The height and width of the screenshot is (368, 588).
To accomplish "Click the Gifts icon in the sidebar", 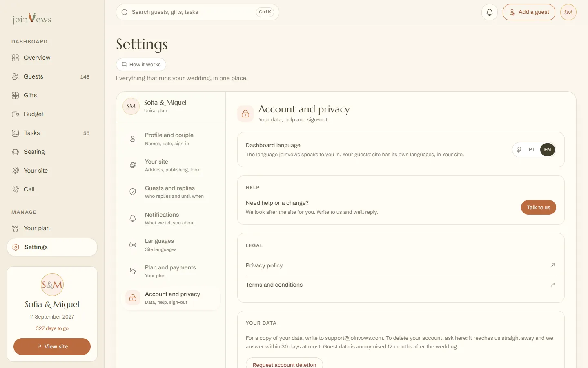I will coord(16,96).
